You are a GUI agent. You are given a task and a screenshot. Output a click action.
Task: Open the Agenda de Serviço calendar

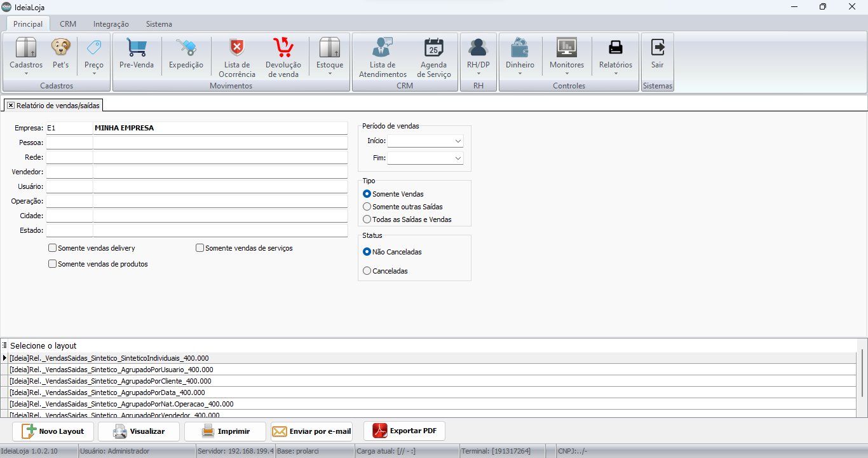[x=434, y=48]
